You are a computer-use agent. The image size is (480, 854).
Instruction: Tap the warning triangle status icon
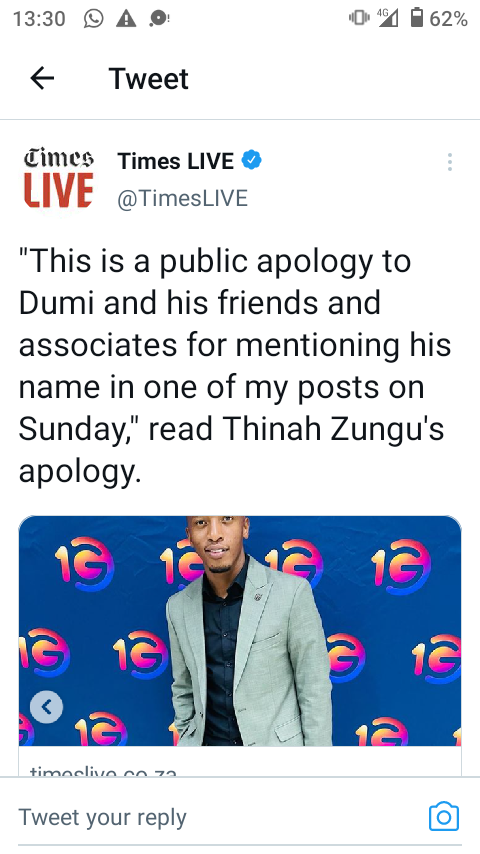(126, 19)
